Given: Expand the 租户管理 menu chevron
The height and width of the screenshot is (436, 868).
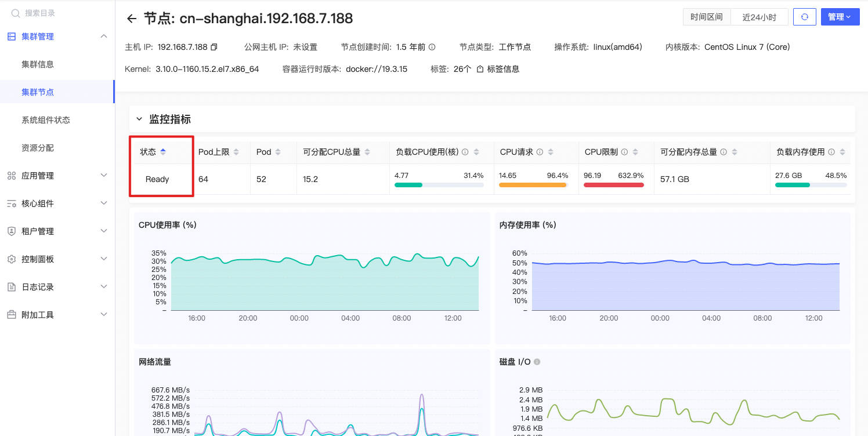Looking at the screenshot, I should click(x=104, y=231).
